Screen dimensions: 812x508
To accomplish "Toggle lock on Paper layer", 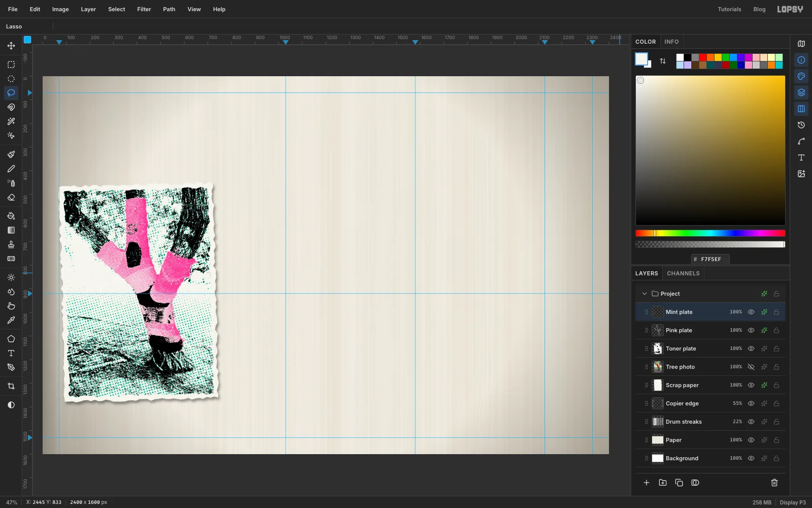I will point(776,440).
